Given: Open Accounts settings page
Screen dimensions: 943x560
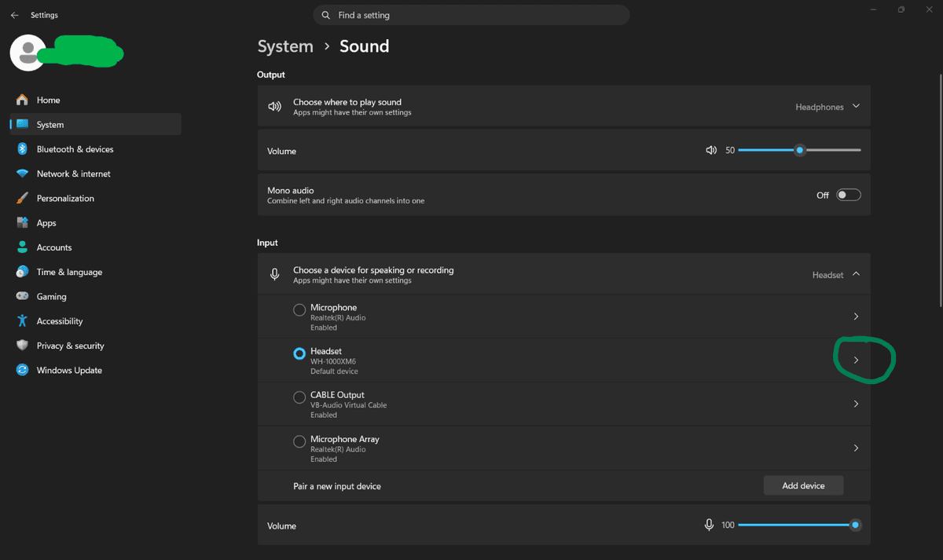Looking at the screenshot, I should 95,247.
